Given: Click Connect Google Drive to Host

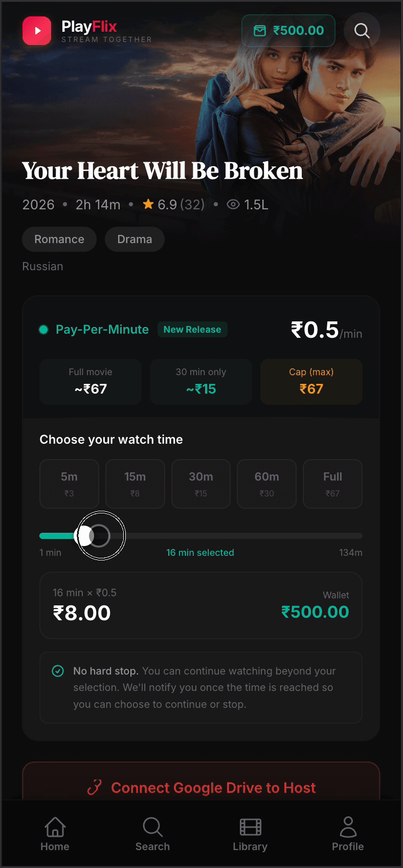Looking at the screenshot, I should point(201,788).
